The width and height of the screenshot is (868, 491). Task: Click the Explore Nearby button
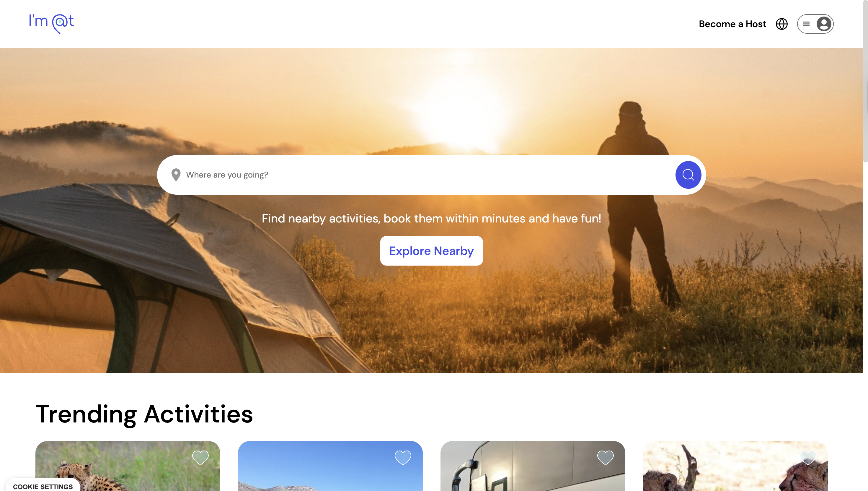point(431,251)
